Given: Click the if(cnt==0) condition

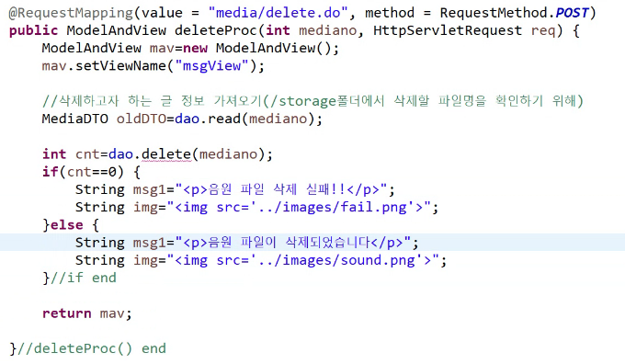Looking at the screenshot, I should (83, 172).
